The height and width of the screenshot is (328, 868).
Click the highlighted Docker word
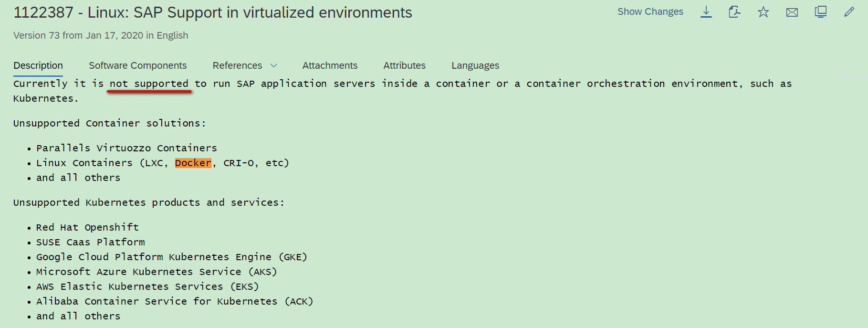[x=193, y=163]
